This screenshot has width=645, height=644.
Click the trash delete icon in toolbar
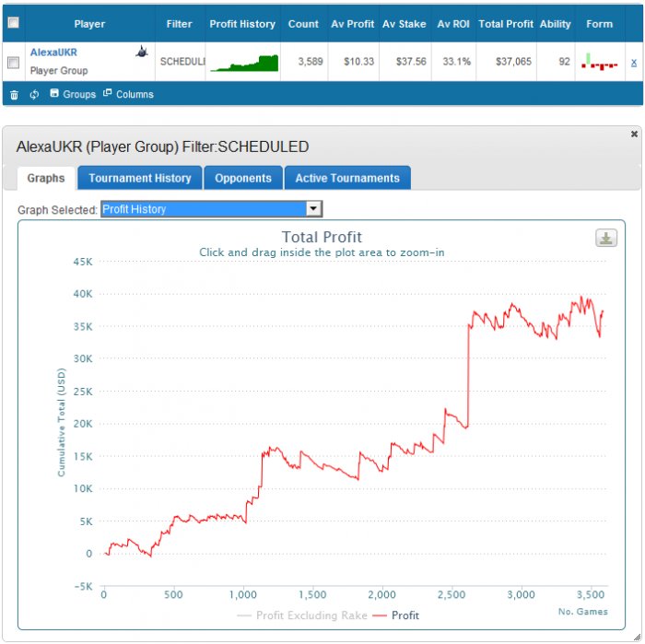(x=14, y=95)
